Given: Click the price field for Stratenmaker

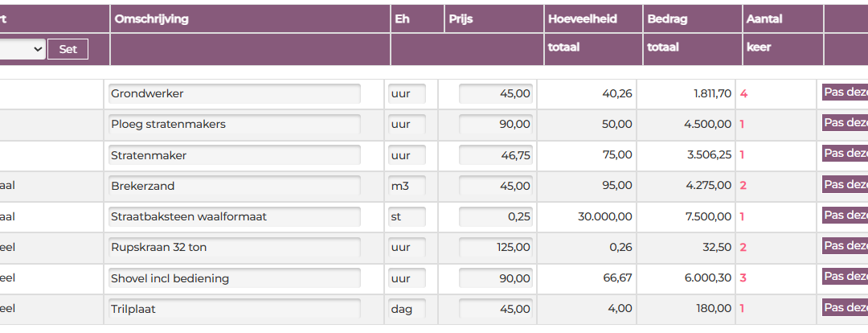Looking at the screenshot, I should (495, 155).
